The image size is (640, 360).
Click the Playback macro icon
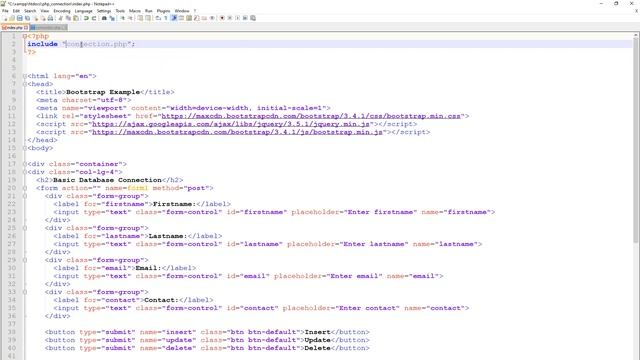238,18
